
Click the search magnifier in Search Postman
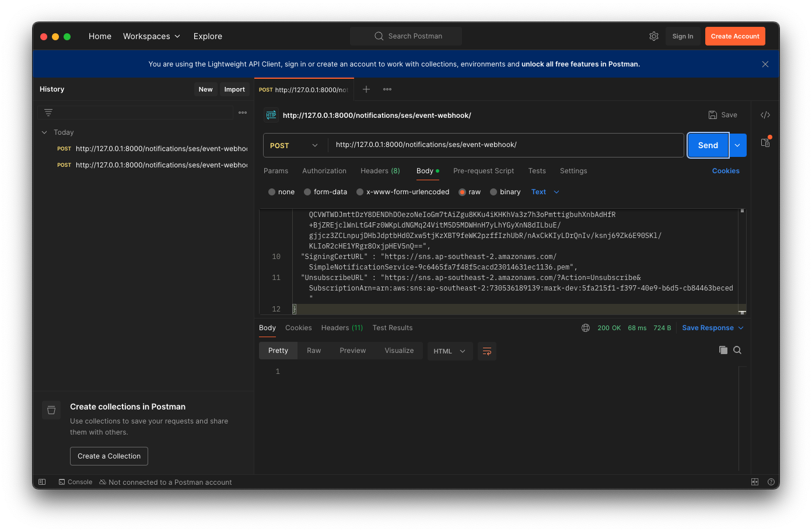379,36
